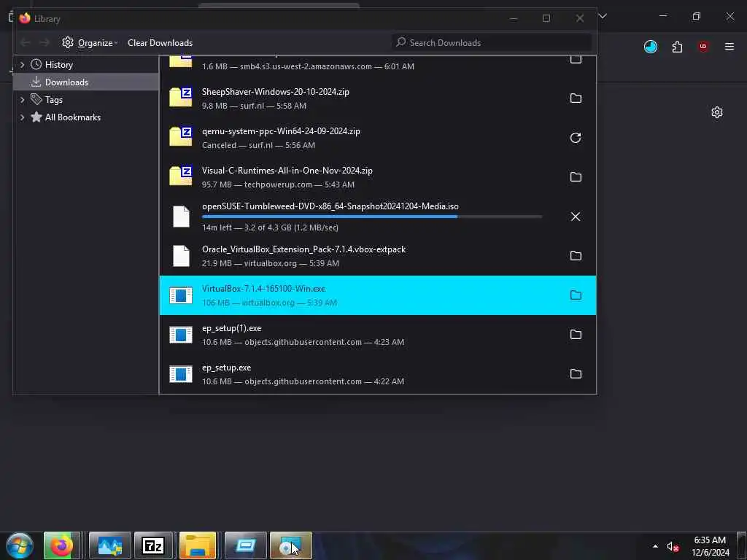This screenshot has height=560, width=747.
Task: Open folder for the amazonaws.com download
Action: (576, 60)
